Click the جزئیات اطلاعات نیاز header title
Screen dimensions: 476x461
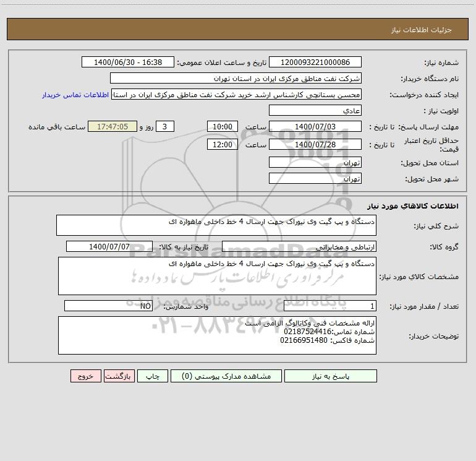422,30
